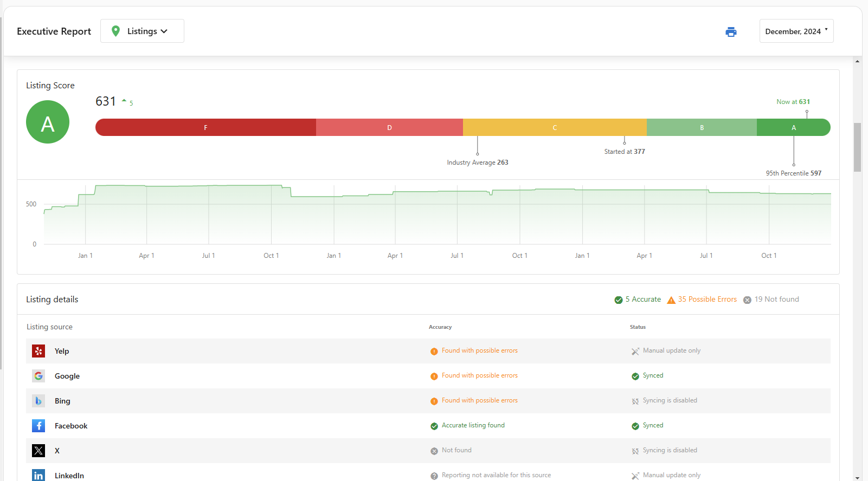
Task: Filter by 19 Not found listings
Action: coord(771,300)
